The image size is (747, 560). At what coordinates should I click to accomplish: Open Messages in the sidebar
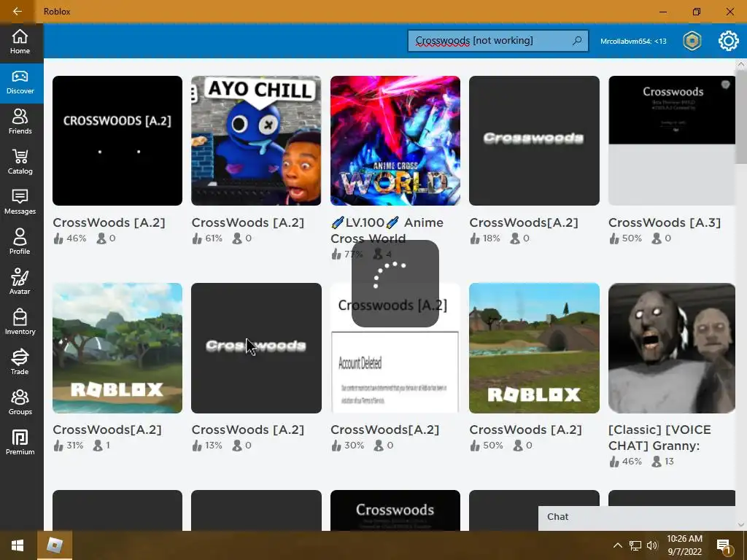click(x=20, y=203)
